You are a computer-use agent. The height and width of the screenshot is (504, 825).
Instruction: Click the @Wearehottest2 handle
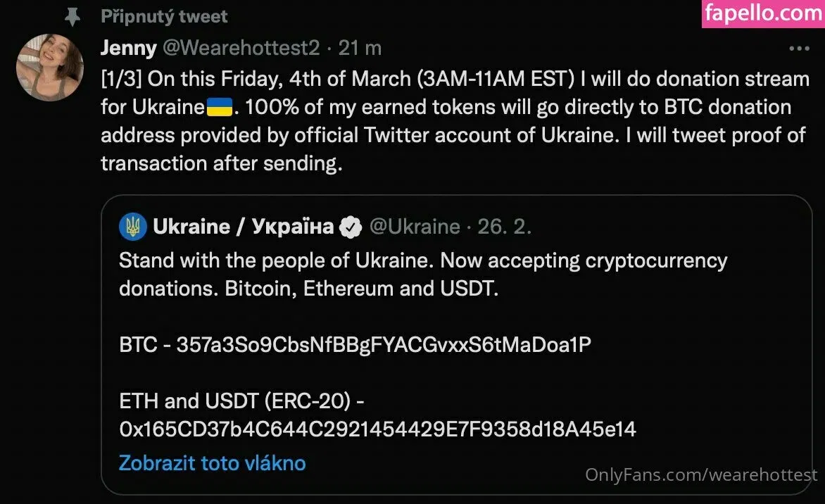(241, 49)
